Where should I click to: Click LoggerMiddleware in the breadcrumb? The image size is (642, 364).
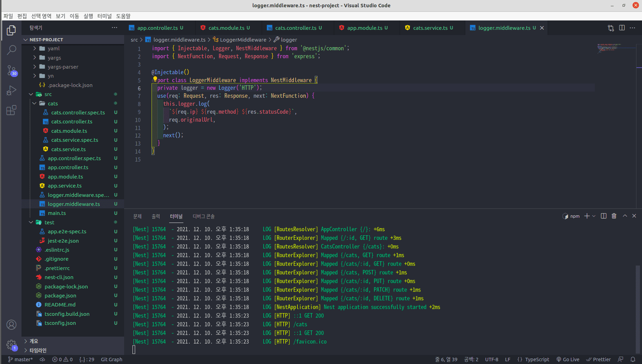(243, 40)
